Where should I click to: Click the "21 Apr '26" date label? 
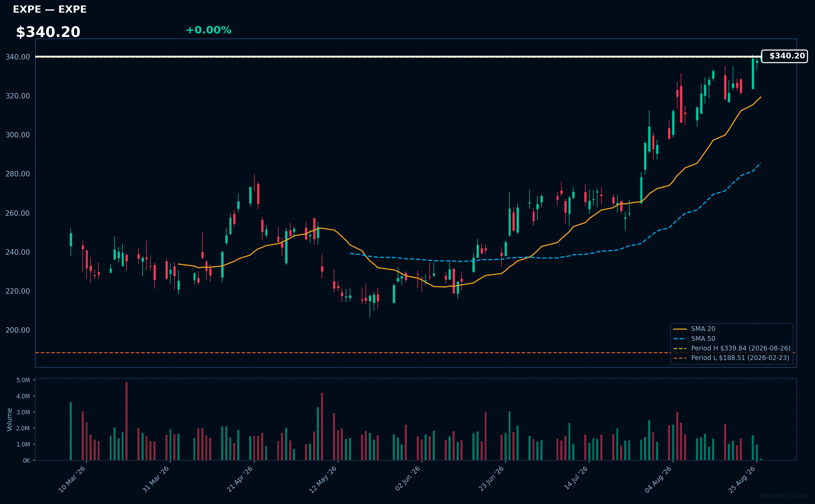coord(240,479)
